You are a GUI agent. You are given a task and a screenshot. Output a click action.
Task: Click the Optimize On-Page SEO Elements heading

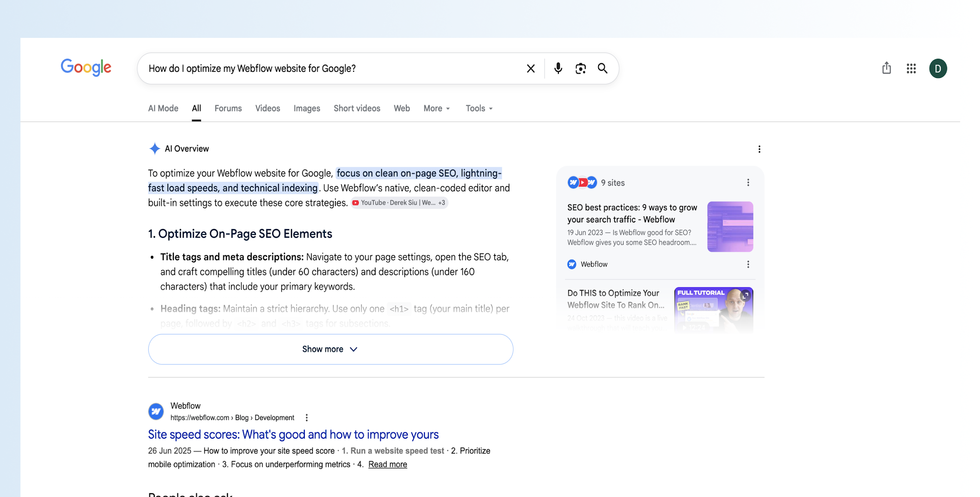[240, 234]
